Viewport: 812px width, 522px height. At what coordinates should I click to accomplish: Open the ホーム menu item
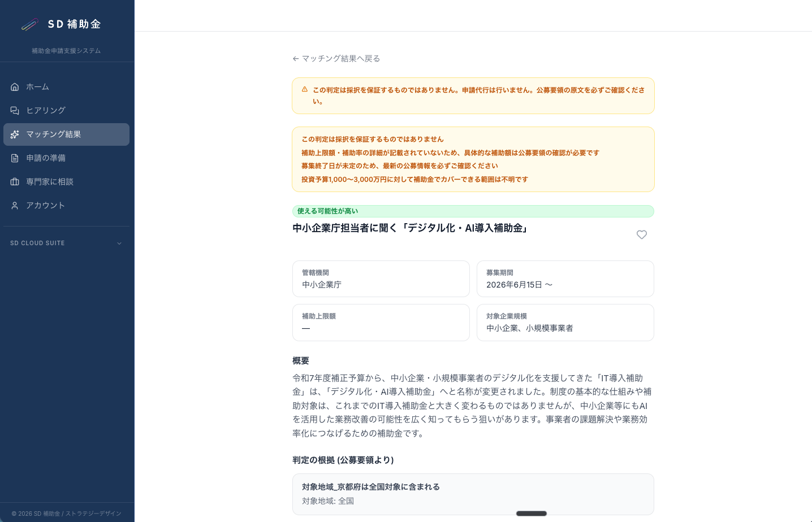[x=66, y=87]
